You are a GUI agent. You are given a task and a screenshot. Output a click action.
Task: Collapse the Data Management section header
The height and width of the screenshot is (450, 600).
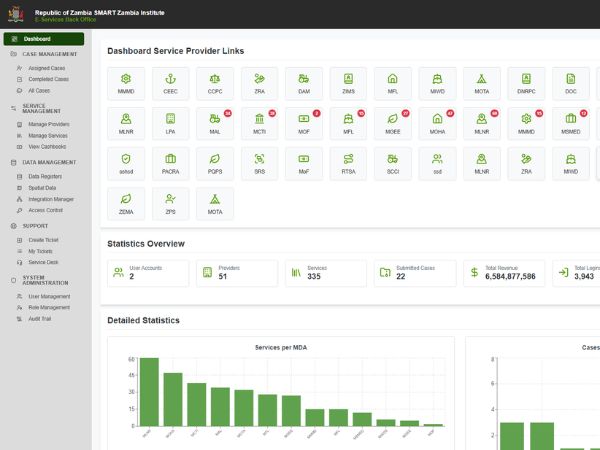(x=43, y=162)
